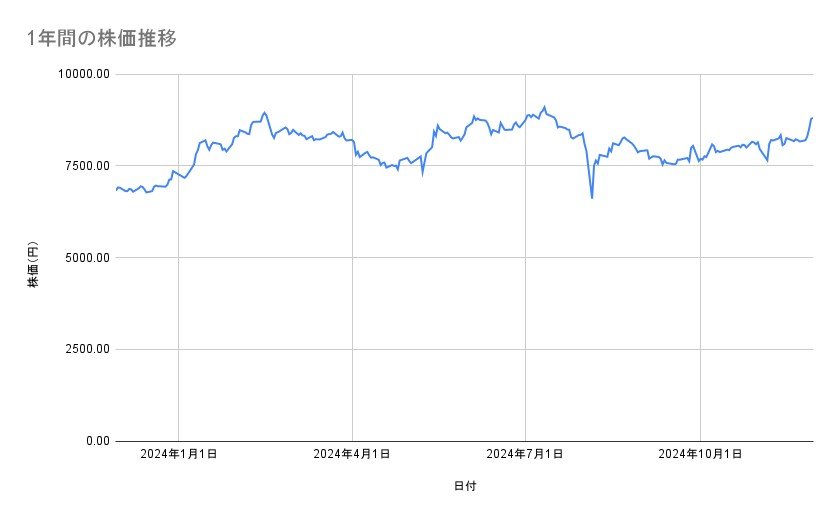Click the line's February peak near 9000
Viewport: 839px width, 519px height.
click(264, 112)
